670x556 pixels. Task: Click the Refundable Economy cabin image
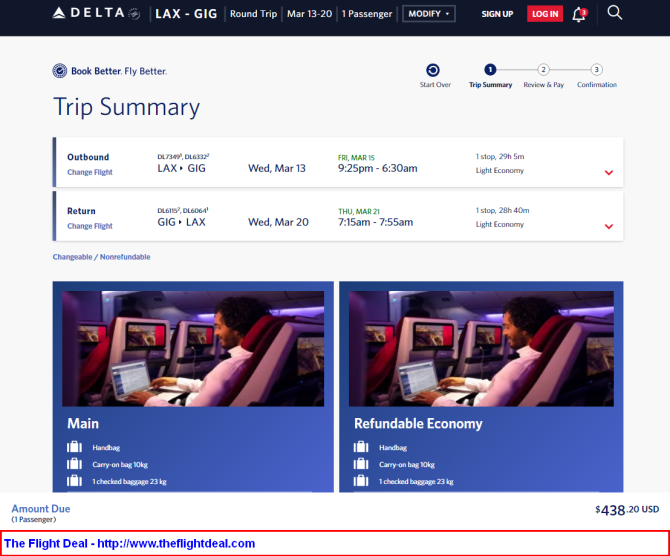[481, 349]
